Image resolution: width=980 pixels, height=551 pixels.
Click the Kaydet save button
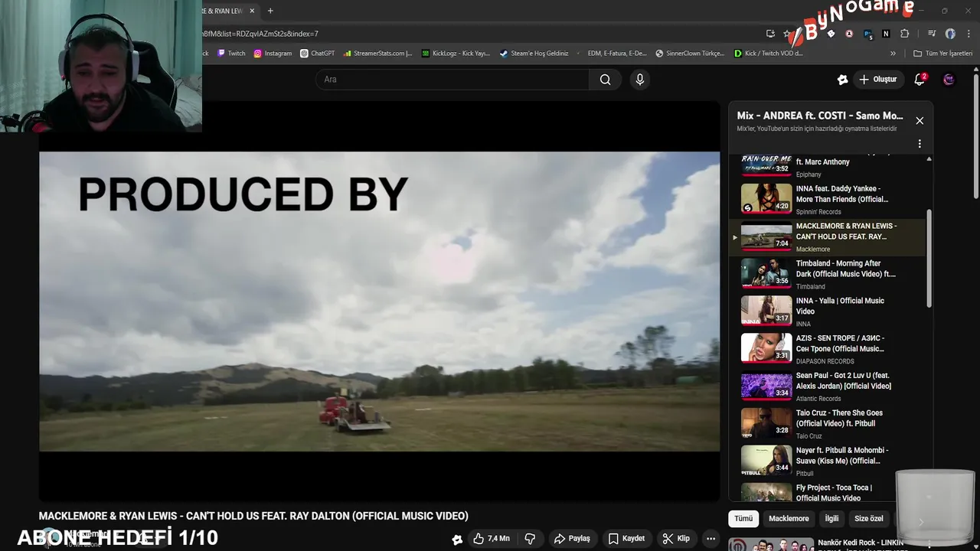(x=626, y=539)
